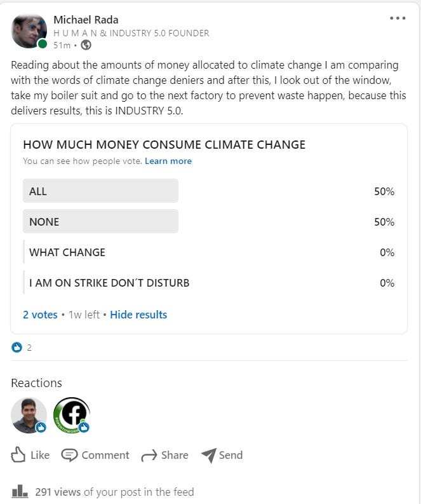Click the Michael Rada name link
The image size is (421, 504).
pyautogui.click(x=86, y=20)
